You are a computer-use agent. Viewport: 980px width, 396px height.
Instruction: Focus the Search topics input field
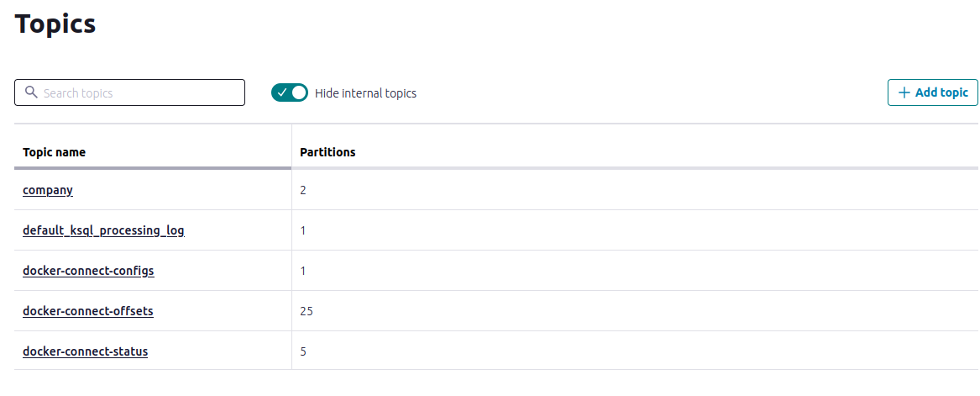pos(129,92)
